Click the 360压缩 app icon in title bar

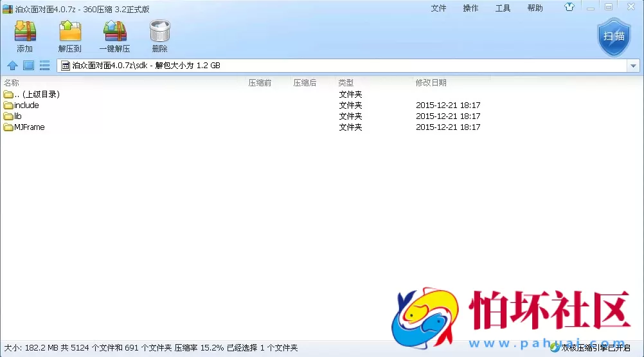(x=8, y=9)
